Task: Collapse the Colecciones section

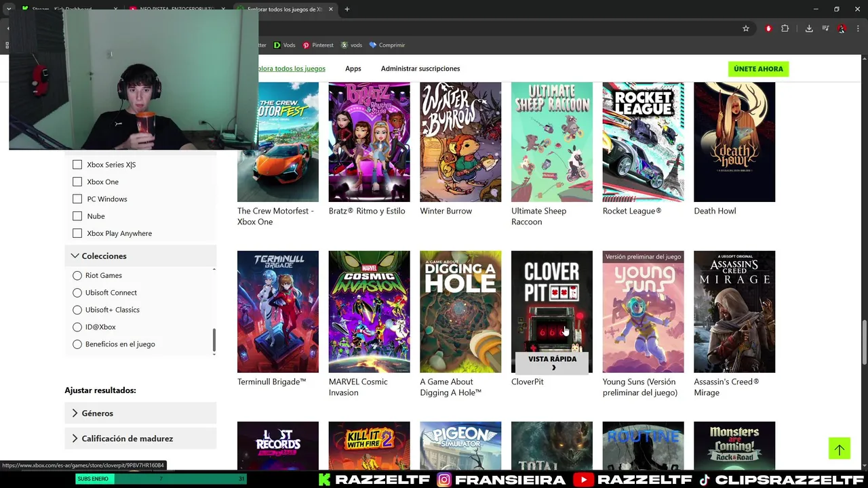Action: 140,256
